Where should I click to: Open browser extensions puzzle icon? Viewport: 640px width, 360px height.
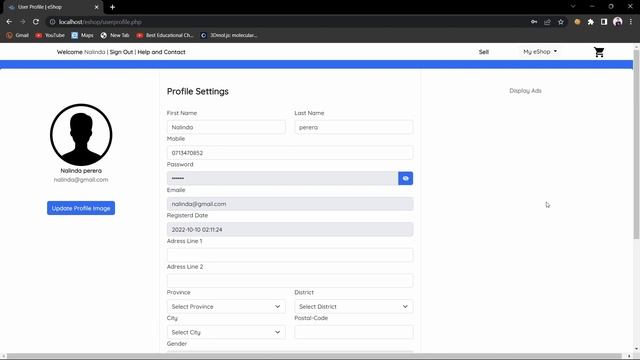click(x=591, y=22)
